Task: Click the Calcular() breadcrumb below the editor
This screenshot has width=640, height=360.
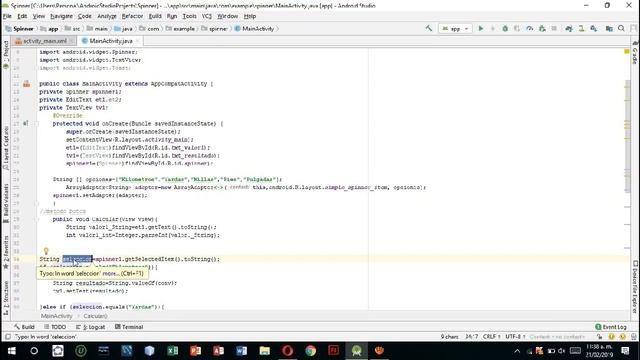Action: pyautogui.click(x=96, y=316)
